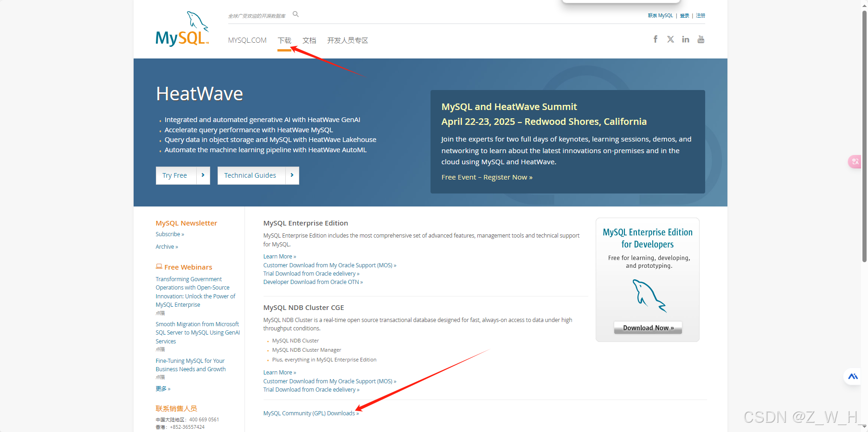Click the search magnifier icon
This screenshot has height=432, width=868.
[296, 14]
